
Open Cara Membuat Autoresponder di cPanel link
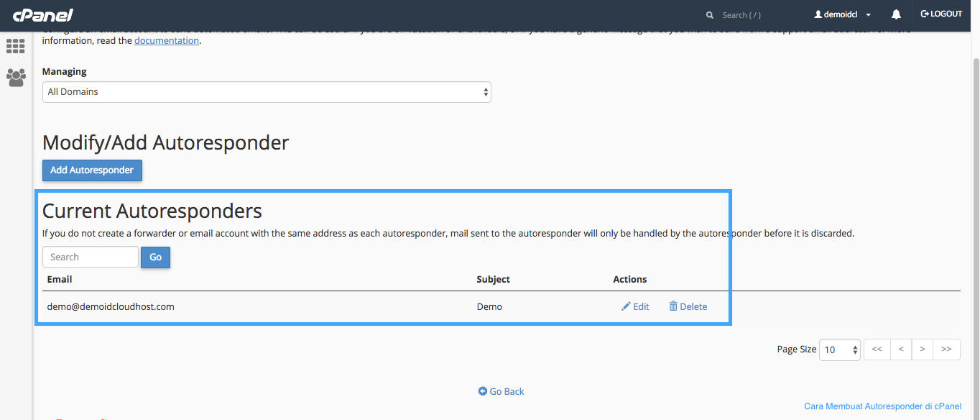(882, 406)
